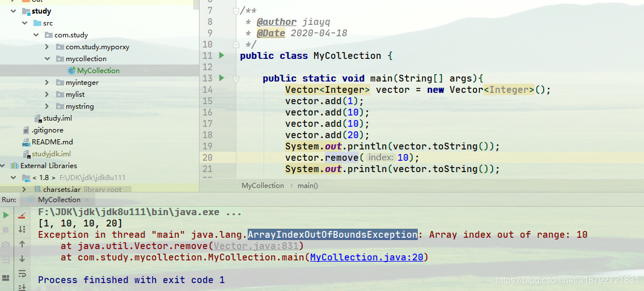
Task: Select the com.study.myporxy package label
Action: pyautogui.click(x=98, y=47)
